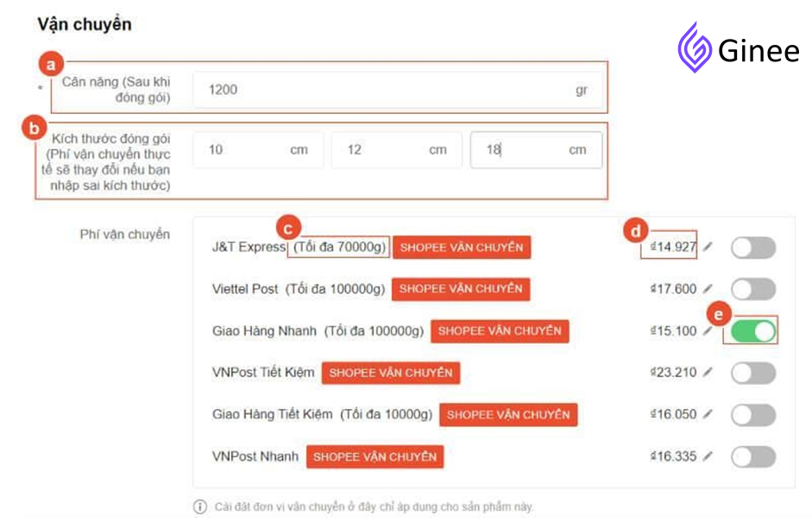Enable the Giao Hàng Tiết Kiệm shipping toggle
The height and width of the screenshot is (518, 812).
[x=753, y=415]
